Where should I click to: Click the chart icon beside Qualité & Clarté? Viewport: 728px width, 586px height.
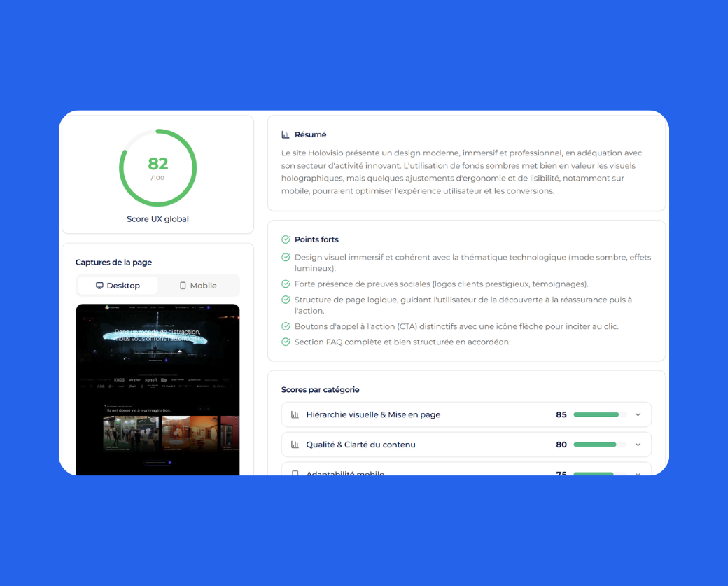pos(293,445)
